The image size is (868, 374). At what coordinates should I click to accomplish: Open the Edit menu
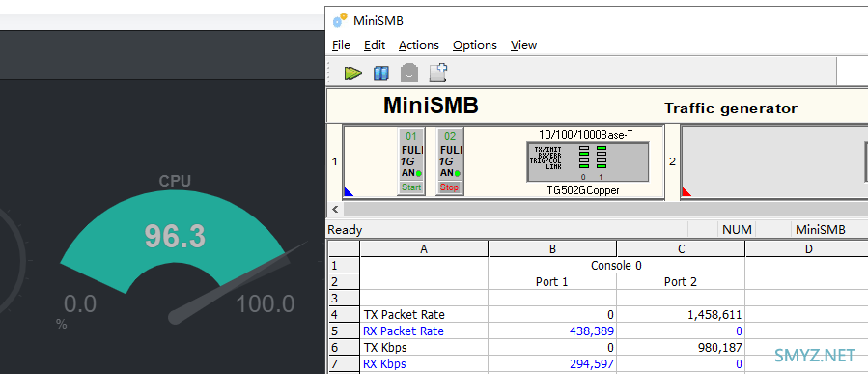tap(375, 45)
